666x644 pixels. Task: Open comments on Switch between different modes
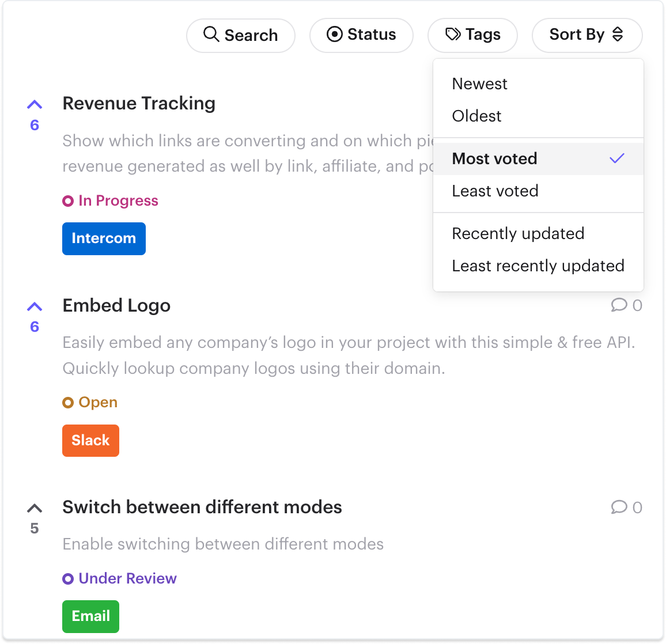[626, 507]
